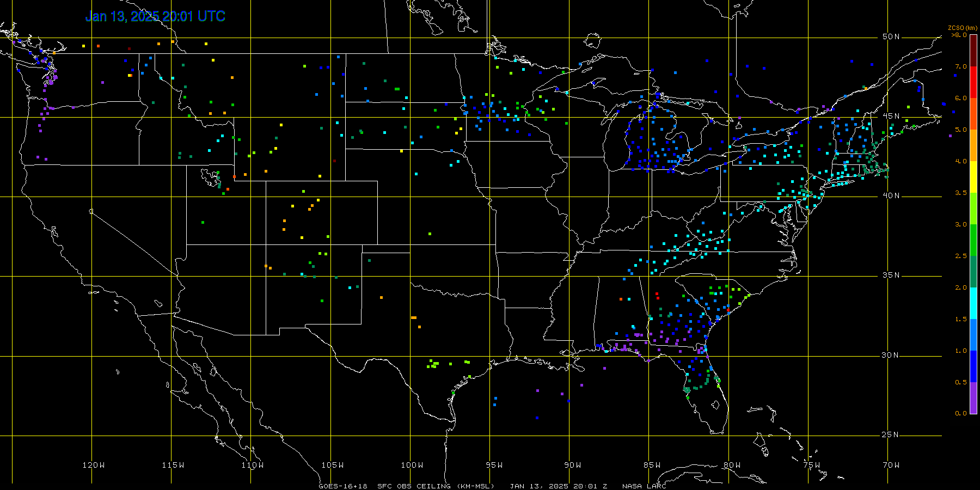Screen dimensions: 980x490
Task: Select the 0.5 legend value
Action: (961, 382)
